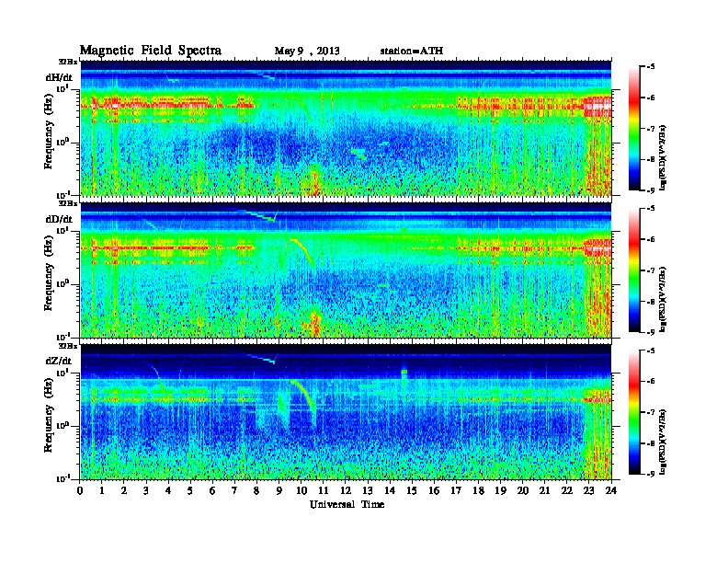The image size is (728, 563).
Task: Click the "-9" tick on dH/dt color scale
Action: pos(651,190)
